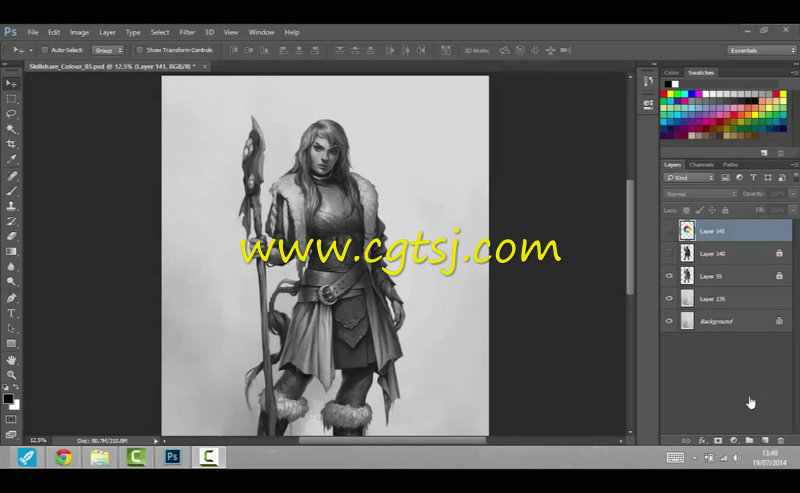The image size is (800, 493).
Task: Turn layer filtering on or off
Action: click(x=796, y=178)
